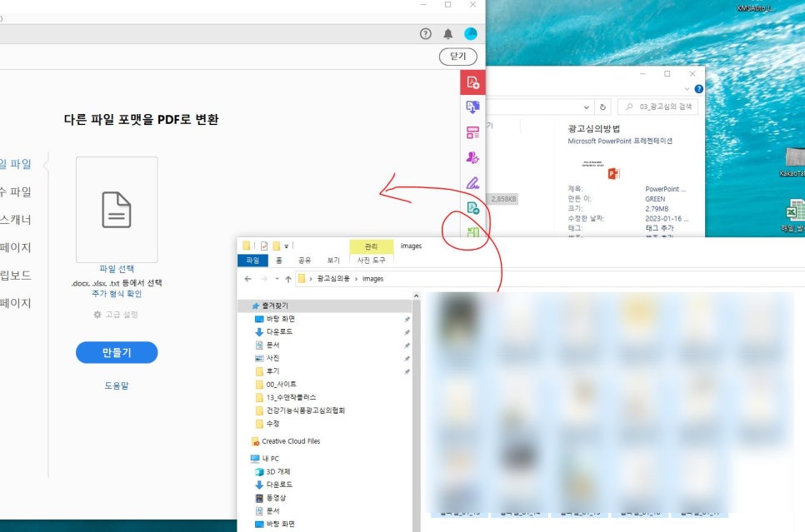Click the quick access properties checkmark icon
Image resolution: width=805 pixels, height=532 pixels.
[264, 246]
